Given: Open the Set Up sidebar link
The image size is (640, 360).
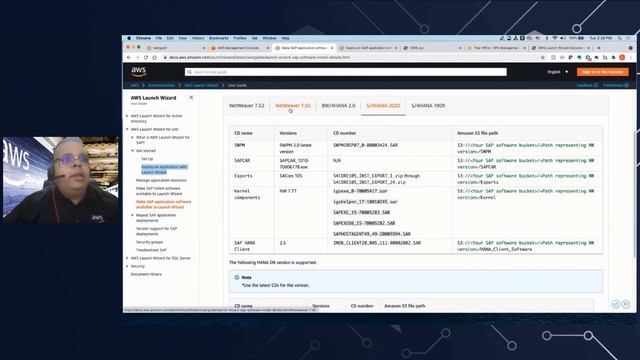Looking at the screenshot, I should pyautogui.click(x=147, y=159).
